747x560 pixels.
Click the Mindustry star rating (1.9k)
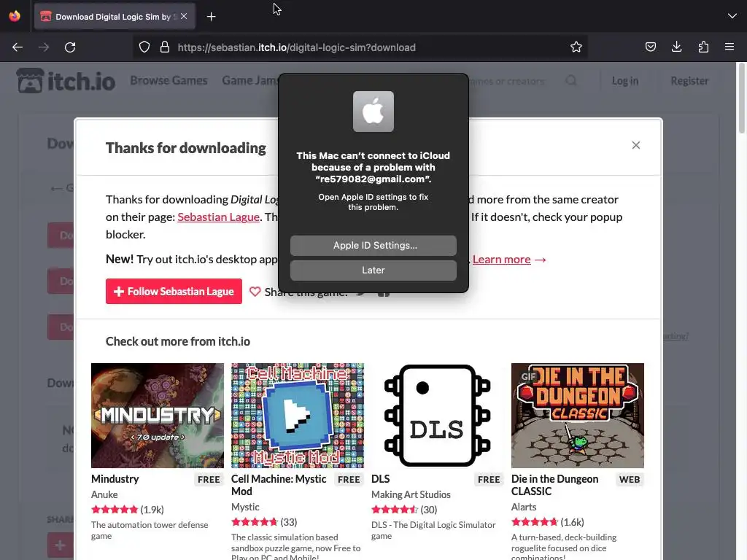pos(127,510)
